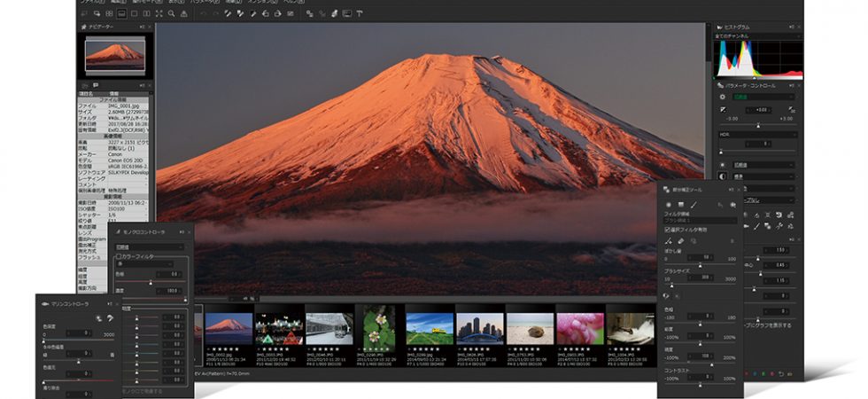The width and height of the screenshot is (868, 399).
Task: Click the dropper button in marine controller panel
Action: 110,318
